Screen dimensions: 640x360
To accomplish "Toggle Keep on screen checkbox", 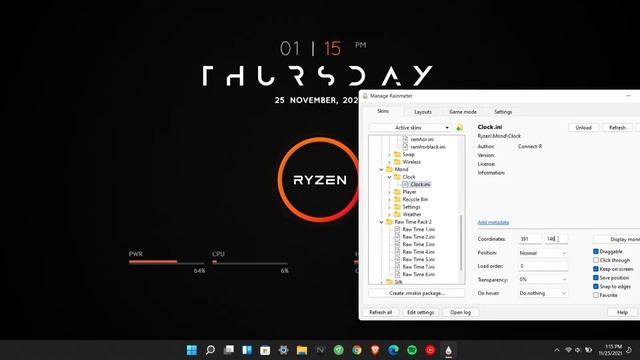I will coord(596,269).
